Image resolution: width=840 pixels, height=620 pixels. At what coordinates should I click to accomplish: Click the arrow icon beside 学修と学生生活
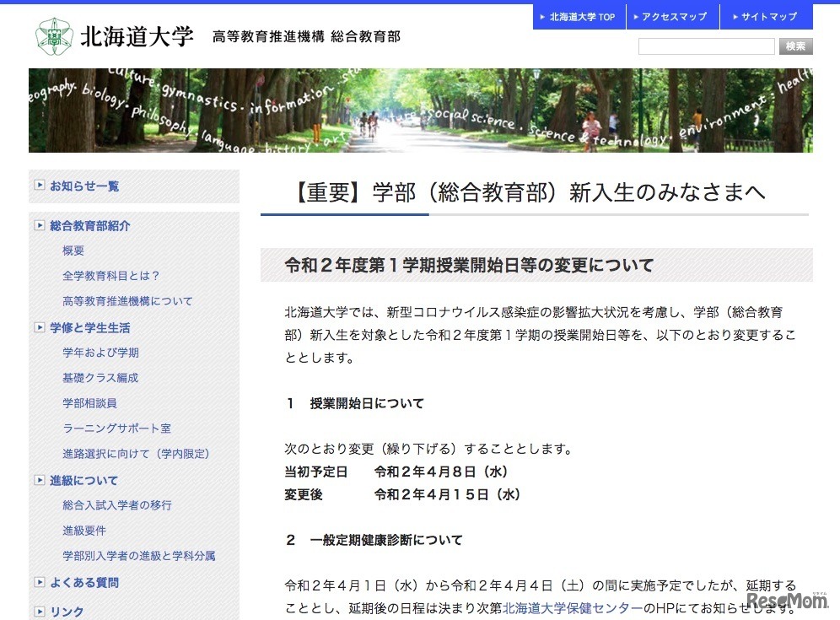tap(38, 327)
